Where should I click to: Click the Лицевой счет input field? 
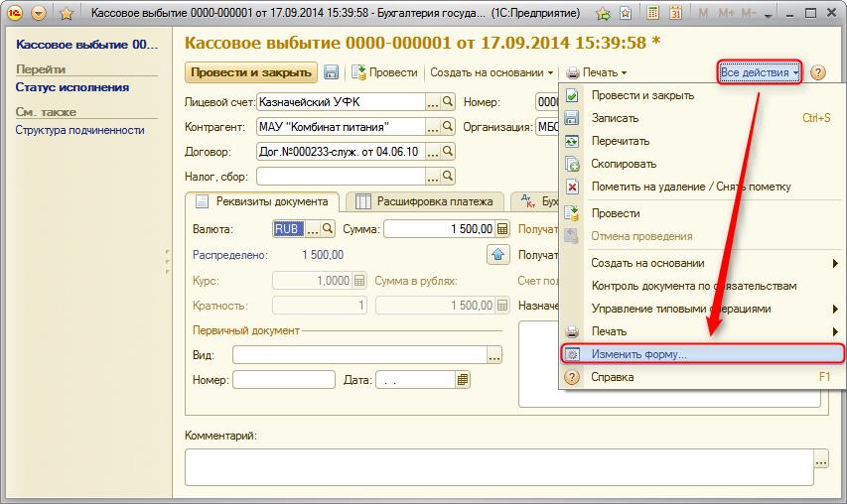[341, 101]
